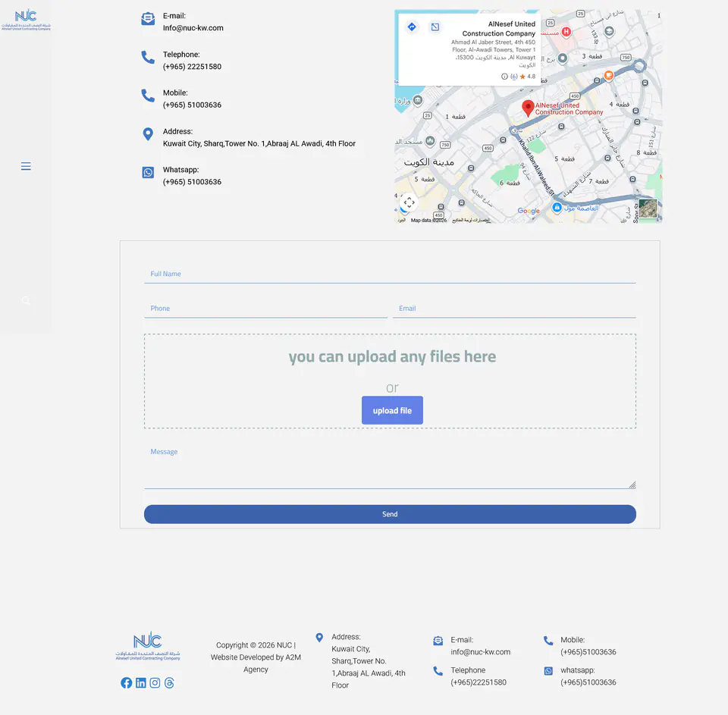Click the Message text area
Viewport: 728px width, 715px height.
tap(390, 465)
